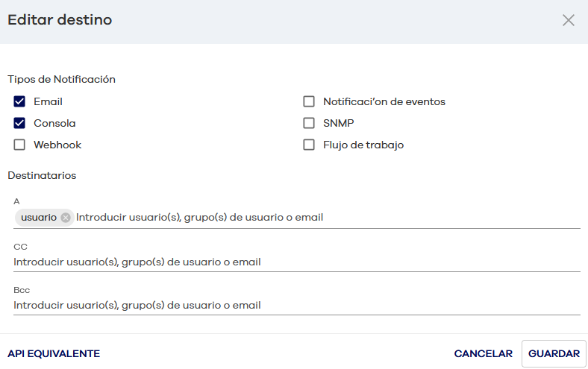Click the CC field label
Image resolution: width=588 pixels, height=369 pixels.
pyautogui.click(x=20, y=246)
